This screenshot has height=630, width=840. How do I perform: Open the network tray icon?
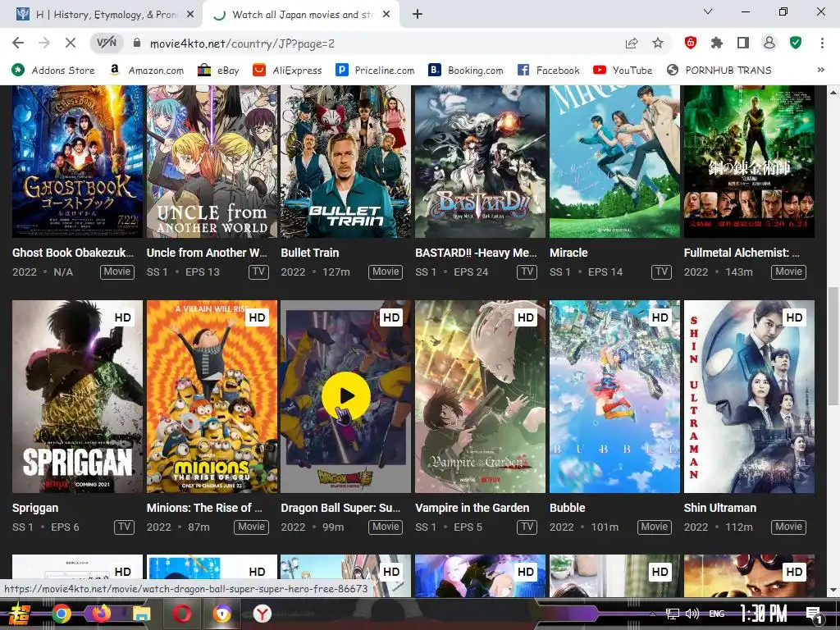click(672, 614)
